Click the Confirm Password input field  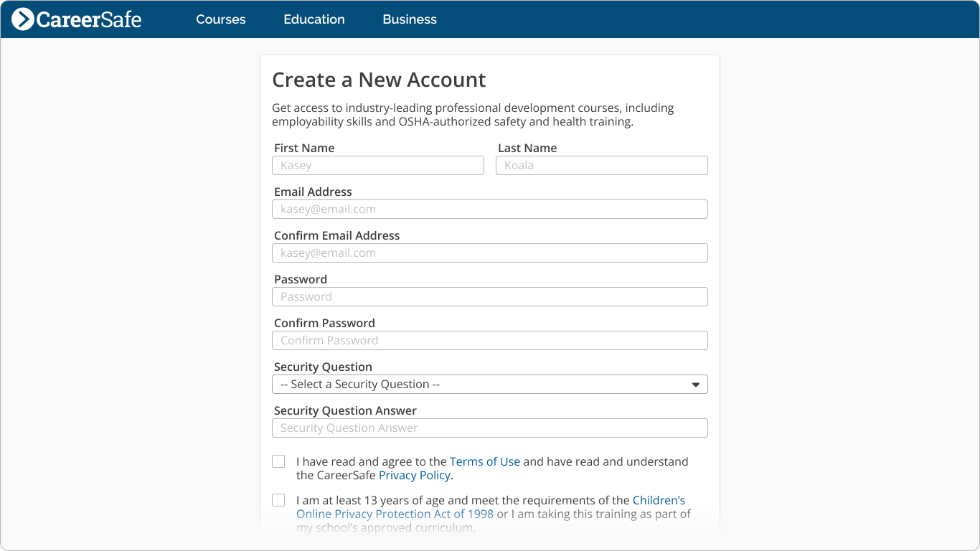490,340
